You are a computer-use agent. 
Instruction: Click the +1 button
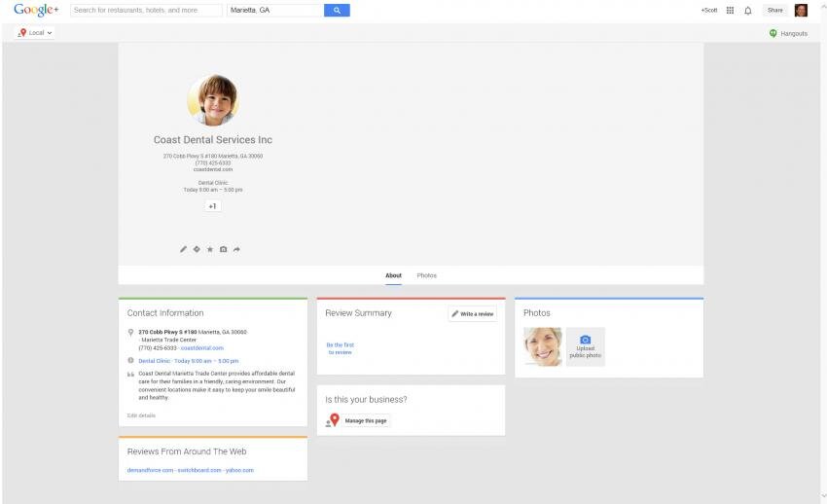click(212, 206)
